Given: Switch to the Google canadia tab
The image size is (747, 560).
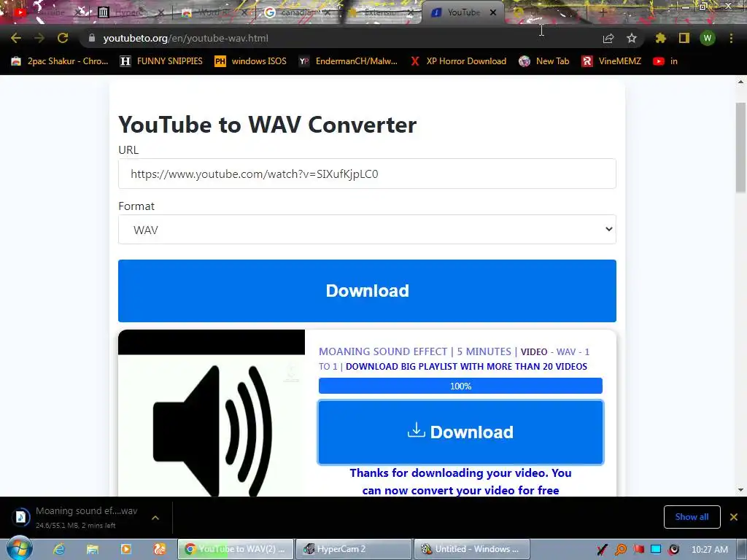Looking at the screenshot, I should point(295,12).
